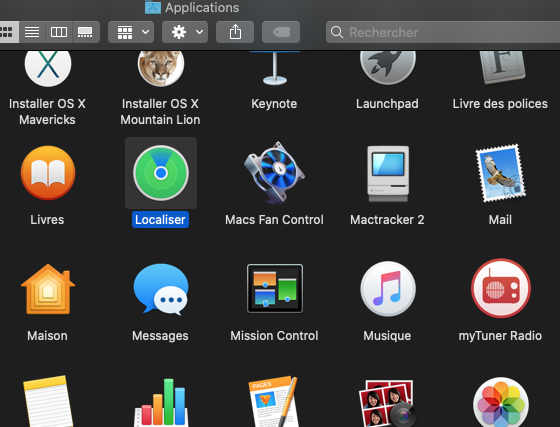Click the Mission Control name label
Viewport: 560px width, 427px height.
coord(274,336)
